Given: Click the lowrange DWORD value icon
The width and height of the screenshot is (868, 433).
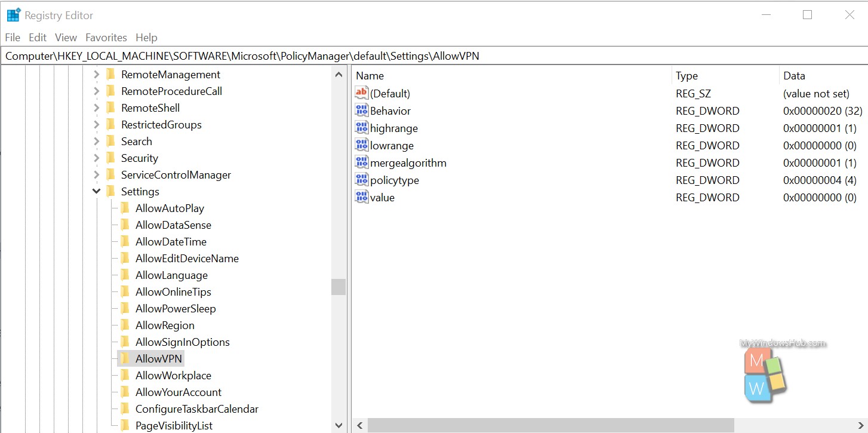Looking at the screenshot, I should click(361, 145).
